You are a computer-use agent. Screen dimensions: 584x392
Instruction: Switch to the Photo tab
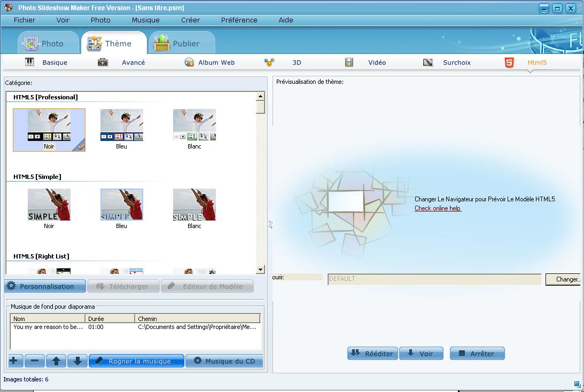(44, 43)
